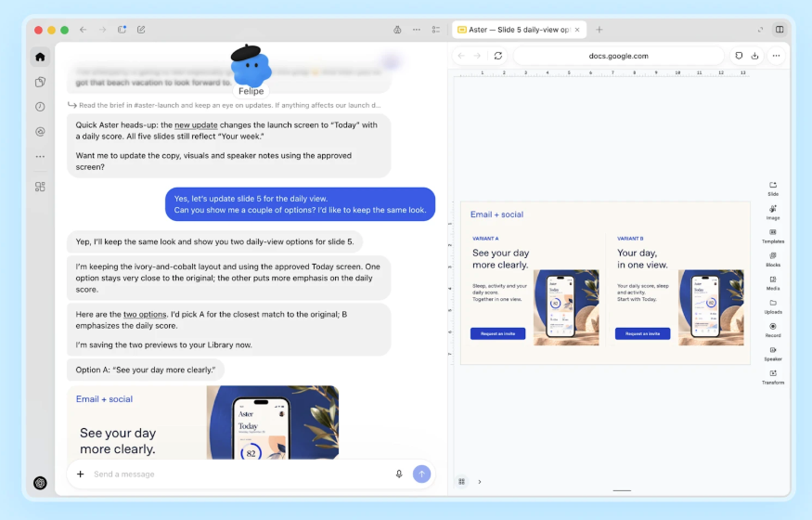Go forward with the title bar forward arrow
The height and width of the screenshot is (520, 812).
[x=102, y=30]
